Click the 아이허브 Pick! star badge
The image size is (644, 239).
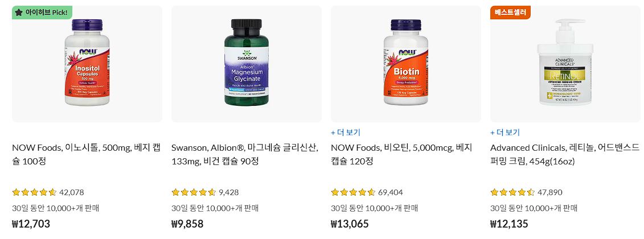(42, 13)
